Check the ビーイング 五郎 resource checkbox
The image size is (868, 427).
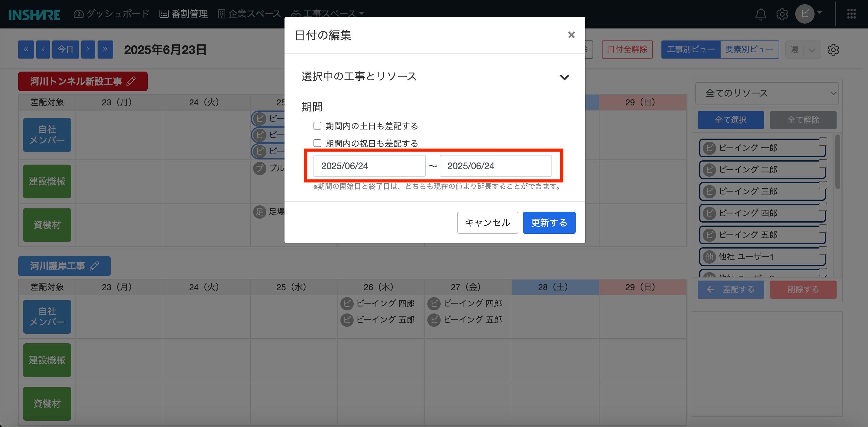(822, 229)
